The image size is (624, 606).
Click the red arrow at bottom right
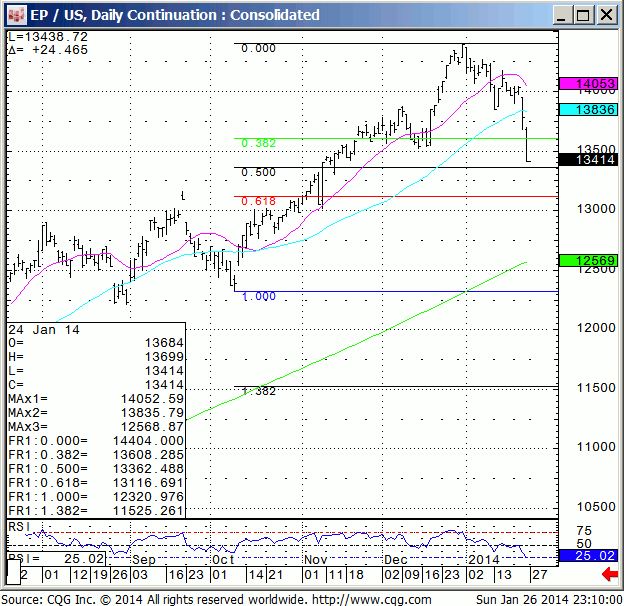609,575
